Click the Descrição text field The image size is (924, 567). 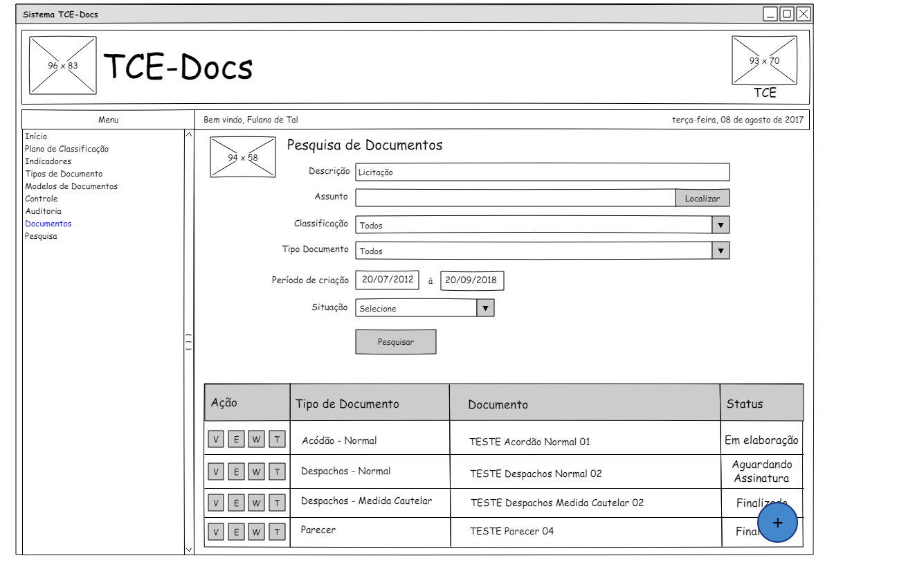542,172
